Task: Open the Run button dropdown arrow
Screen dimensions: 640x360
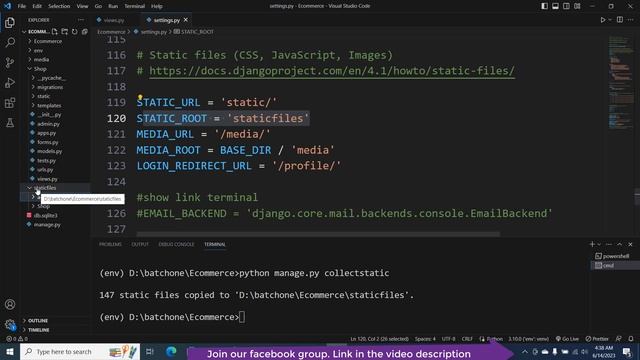Action: click(610, 20)
